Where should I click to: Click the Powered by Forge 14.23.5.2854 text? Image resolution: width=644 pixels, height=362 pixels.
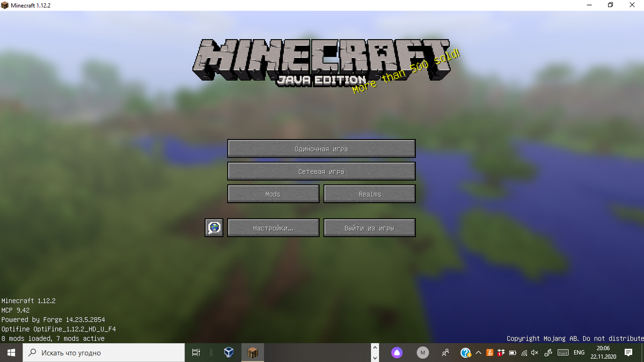53,320
